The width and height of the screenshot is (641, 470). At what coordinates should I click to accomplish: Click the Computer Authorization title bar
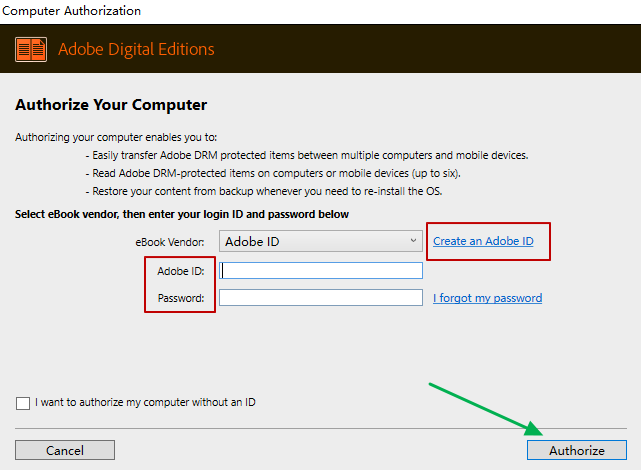71,11
